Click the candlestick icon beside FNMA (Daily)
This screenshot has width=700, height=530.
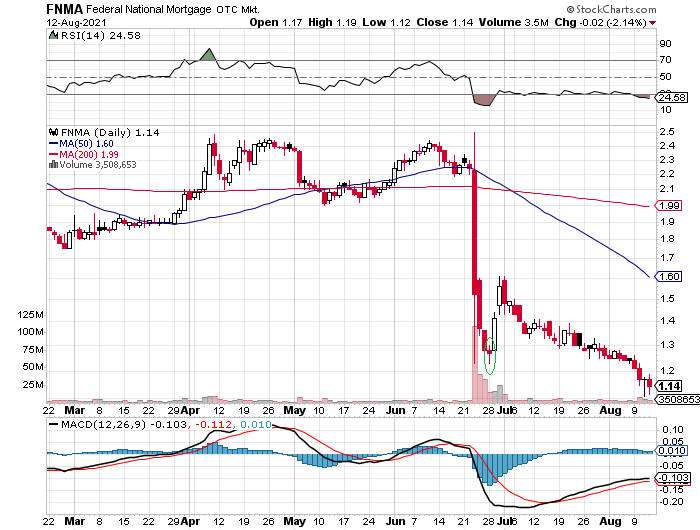(x=54, y=132)
